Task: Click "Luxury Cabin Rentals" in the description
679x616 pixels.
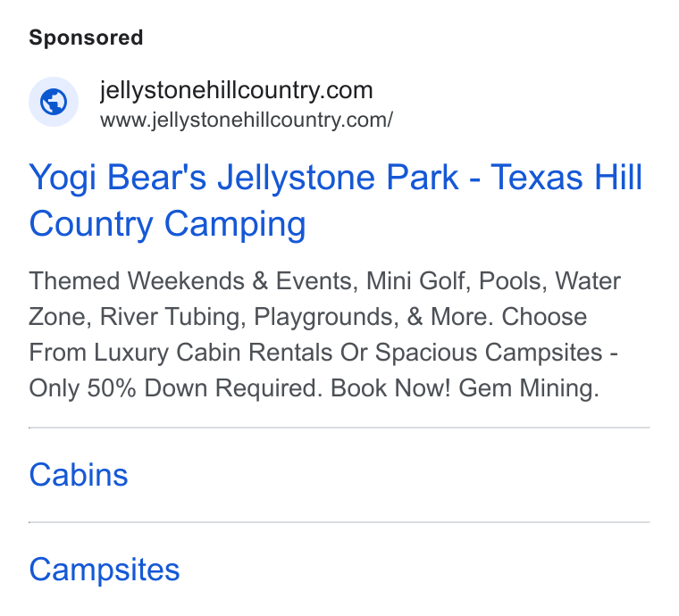Action: (213, 352)
